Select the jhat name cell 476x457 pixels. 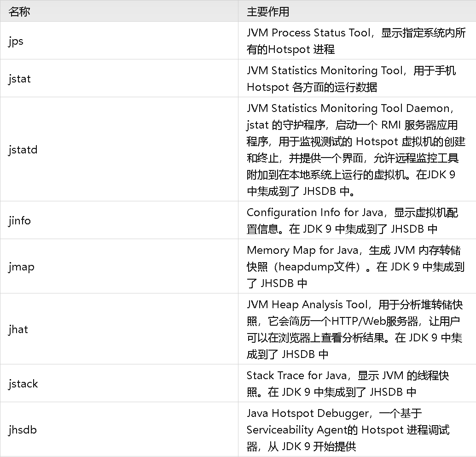18,329
